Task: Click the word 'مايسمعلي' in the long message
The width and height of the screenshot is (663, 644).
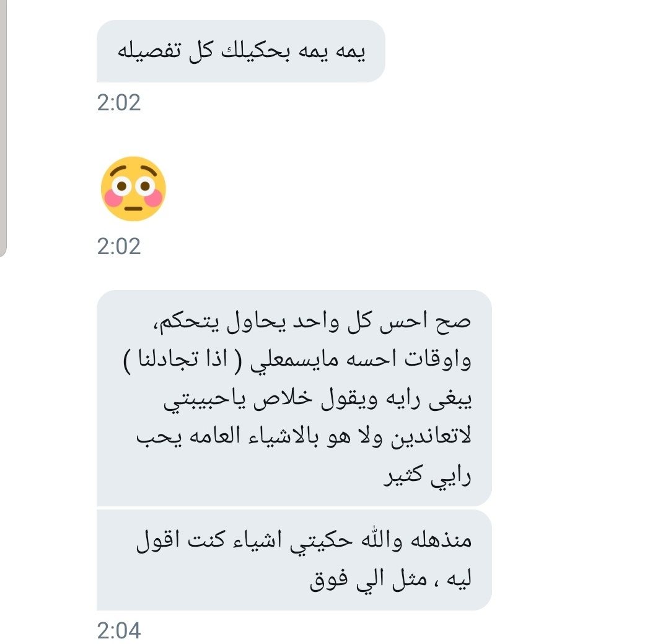Action: click(294, 361)
